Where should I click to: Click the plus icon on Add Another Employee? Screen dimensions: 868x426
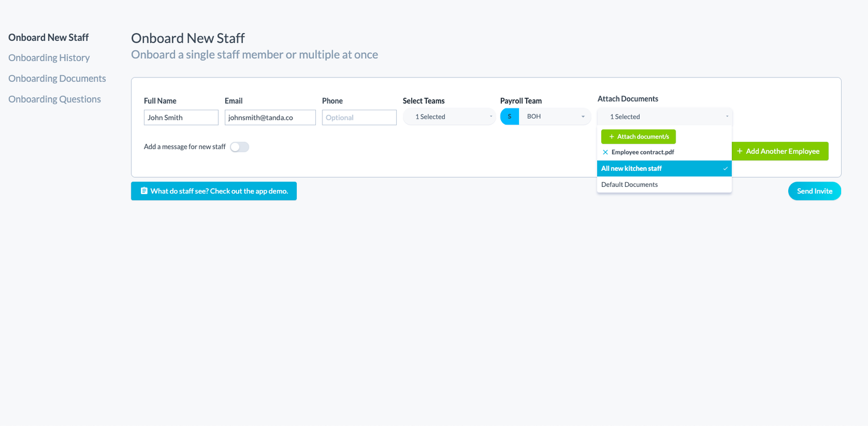coord(740,151)
